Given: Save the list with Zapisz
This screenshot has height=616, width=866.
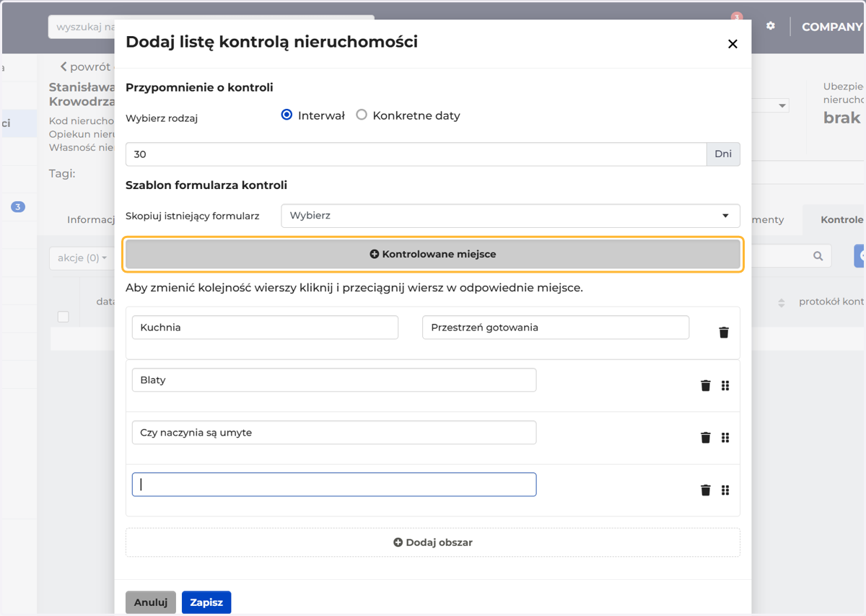Looking at the screenshot, I should click(206, 602).
